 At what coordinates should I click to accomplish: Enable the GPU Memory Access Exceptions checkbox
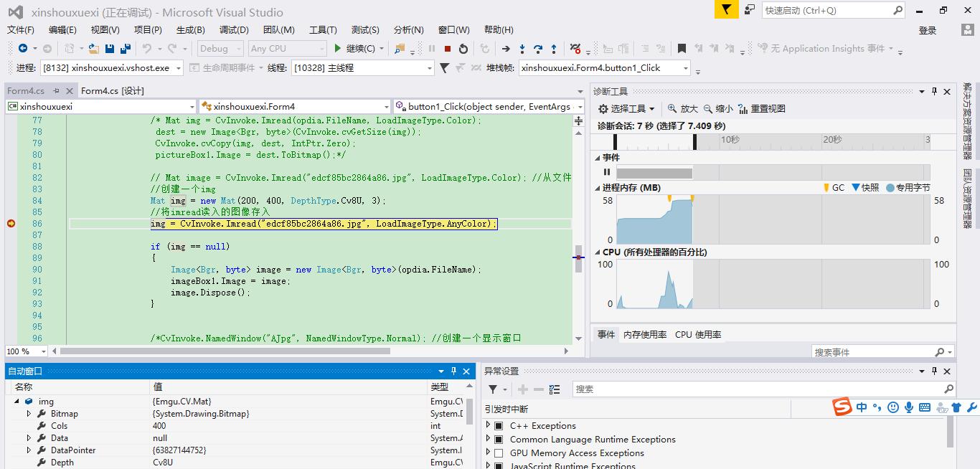coord(499,453)
